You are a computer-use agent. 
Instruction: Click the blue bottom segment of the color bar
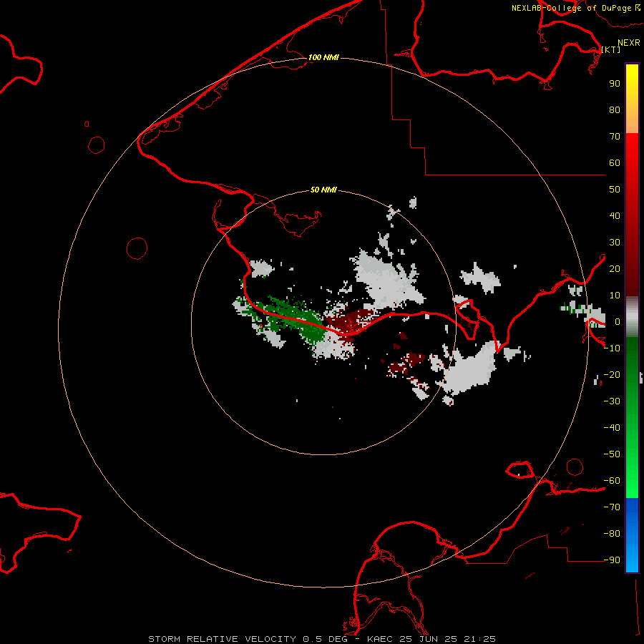tap(632, 535)
